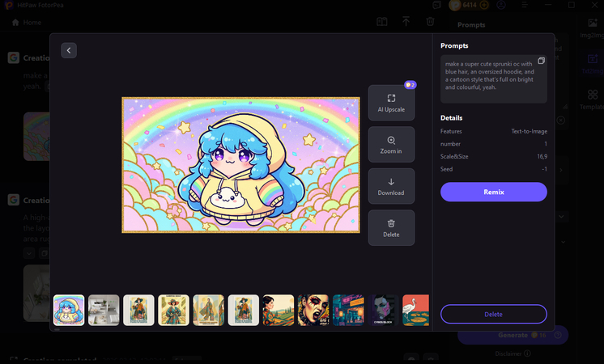The height and width of the screenshot is (364, 604).
Task: Open the large rainbow hoodie character preview
Action: [240, 165]
